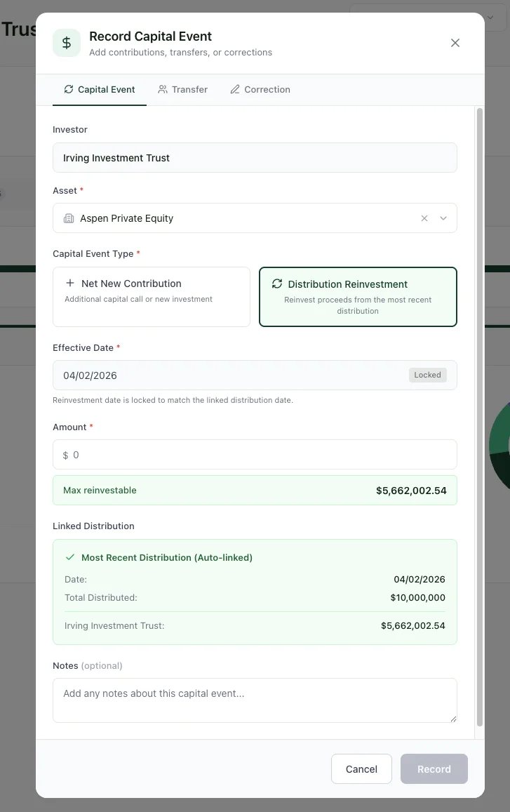This screenshot has width=510, height=812.
Task: Click the checkmark beside Most Recent Distribution
Action: pos(69,557)
